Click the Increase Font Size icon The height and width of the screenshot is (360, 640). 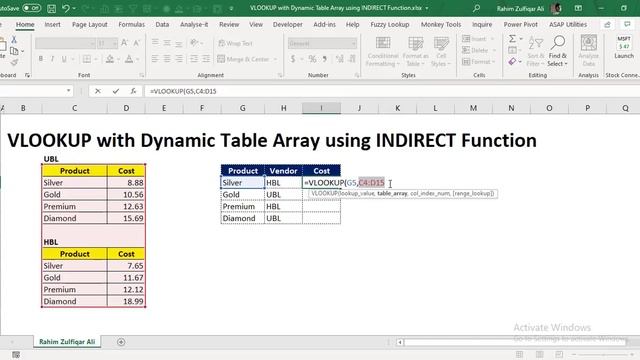pos(124,43)
